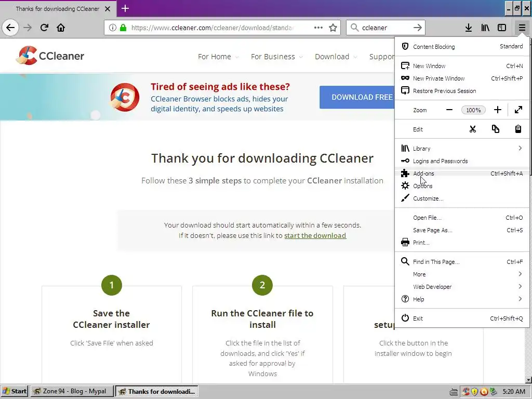Switch to Zone94 - Blog - Mypal taskbar window

coord(72,391)
